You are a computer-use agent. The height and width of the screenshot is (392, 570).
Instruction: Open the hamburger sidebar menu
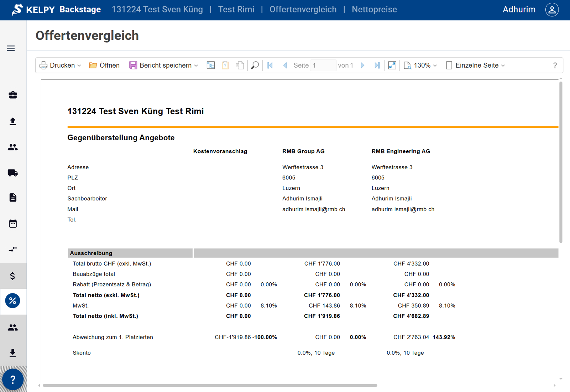11,48
